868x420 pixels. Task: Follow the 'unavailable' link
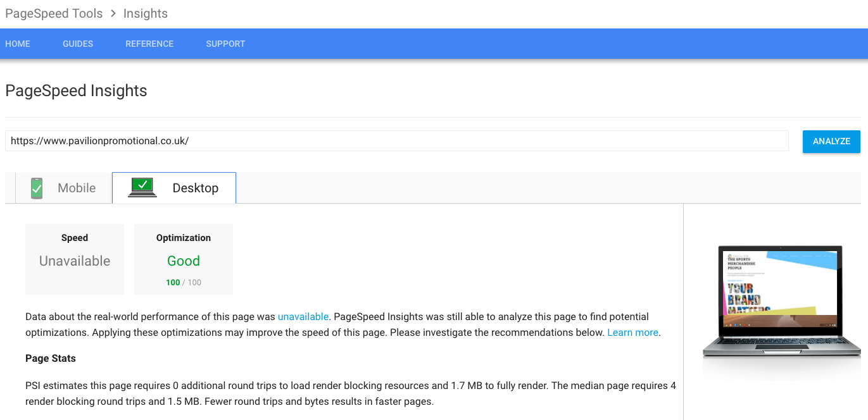pos(303,316)
